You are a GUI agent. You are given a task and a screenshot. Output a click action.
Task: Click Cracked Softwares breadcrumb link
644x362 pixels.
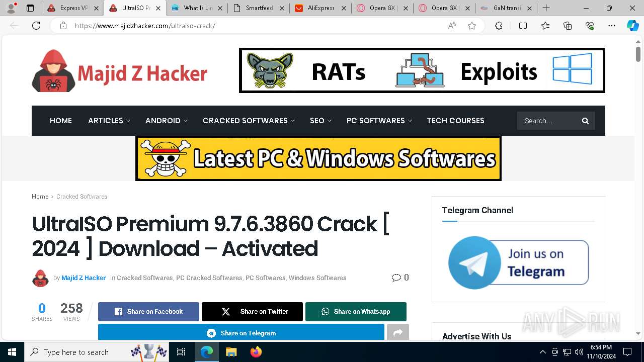coord(82,197)
